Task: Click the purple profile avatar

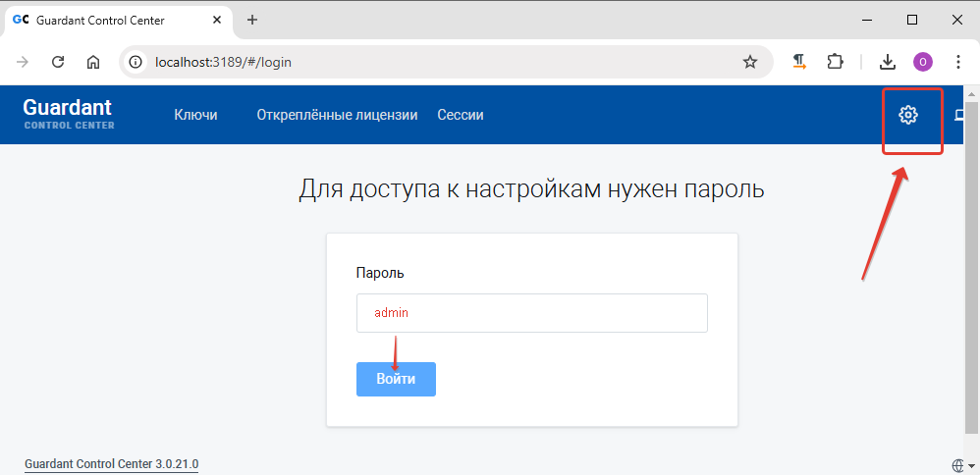Action: coord(922,61)
